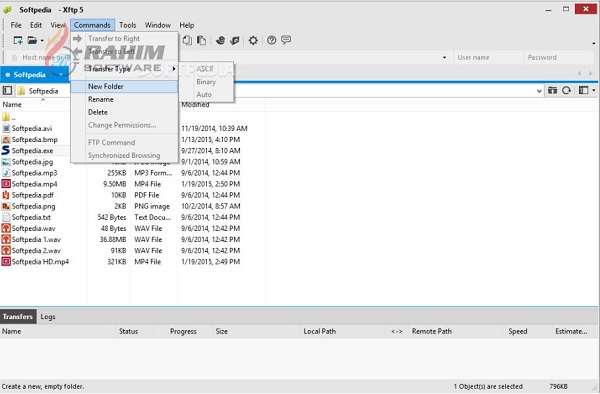This screenshot has height=394, width=600.
Task: Click the Progress column header in Transfers
Action: (x=183, y=332)
